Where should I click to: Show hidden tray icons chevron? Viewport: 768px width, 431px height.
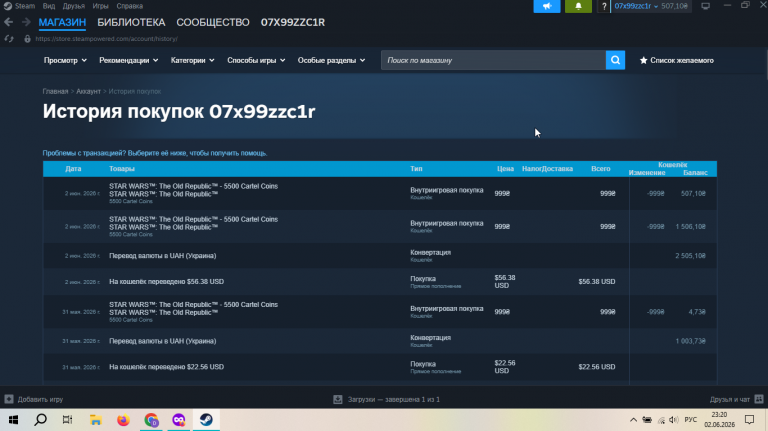[x=633, y=420]
